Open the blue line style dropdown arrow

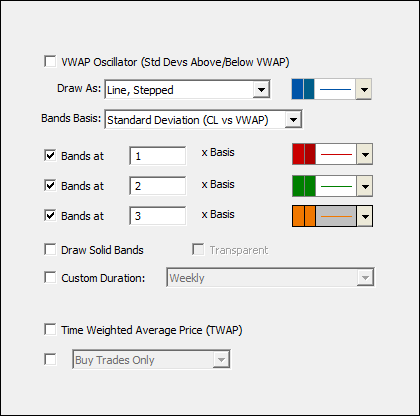pos(364,89)
